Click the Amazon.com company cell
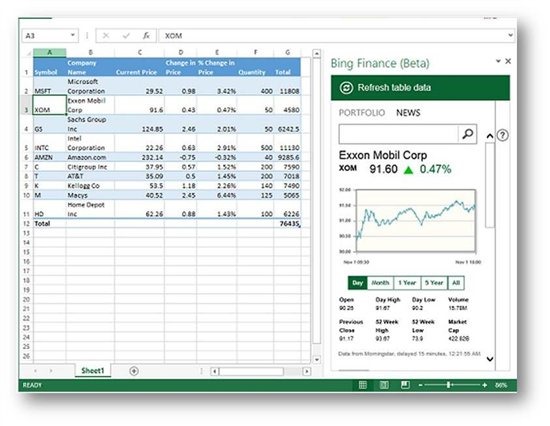Viewport: 550px width, 426px height. 90,157
